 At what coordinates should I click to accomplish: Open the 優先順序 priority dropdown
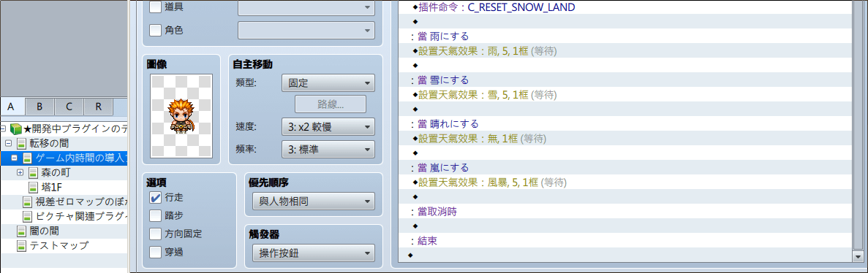coord(313,201)
